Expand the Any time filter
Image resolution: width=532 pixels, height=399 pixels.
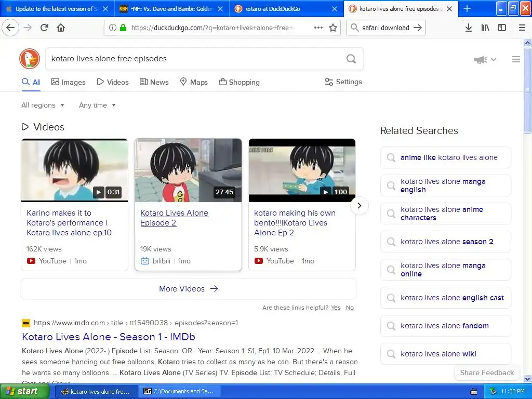97,105
